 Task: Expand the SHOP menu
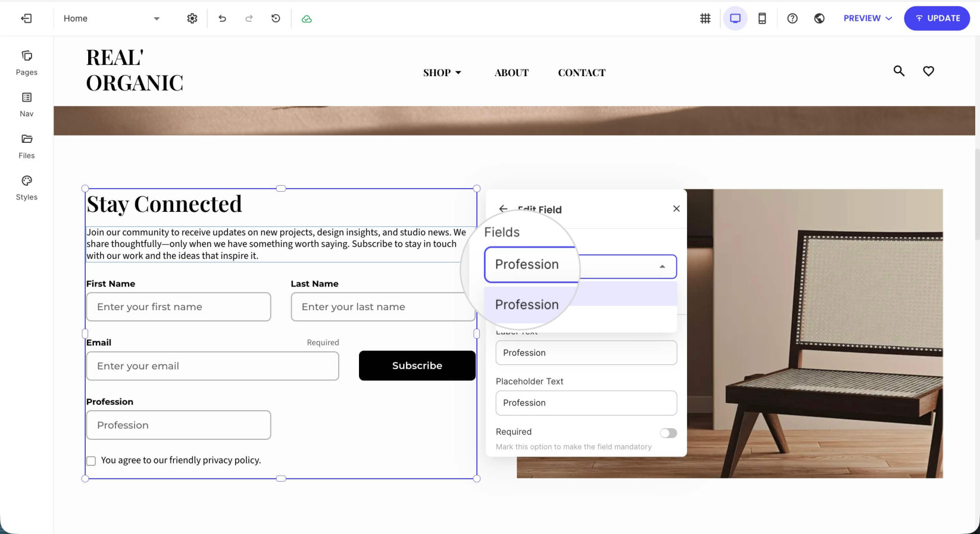[x=442, y=73]
